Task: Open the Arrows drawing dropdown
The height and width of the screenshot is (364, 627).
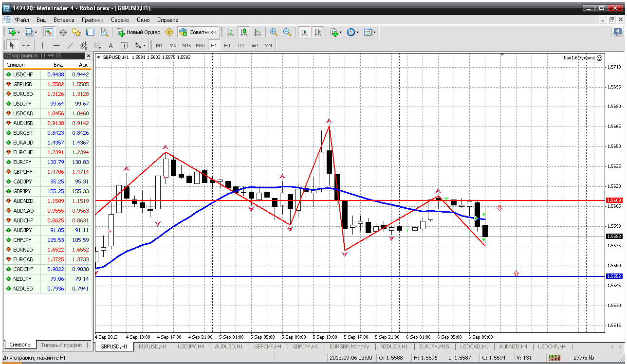Action: (140, 45)
